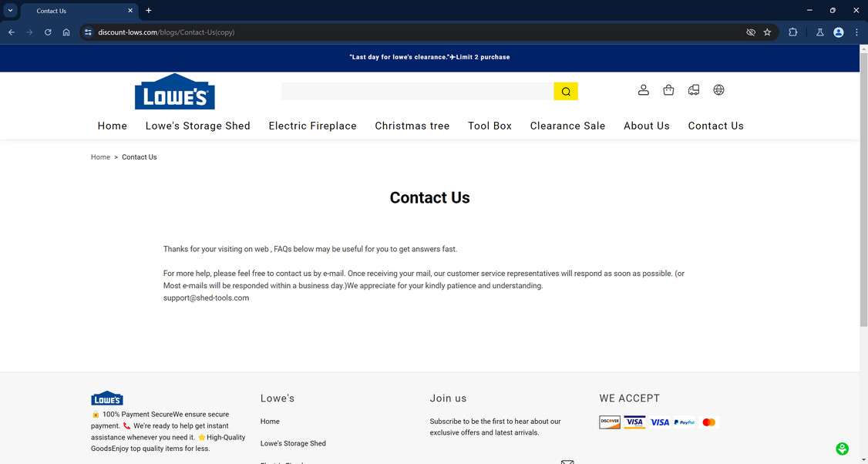
Task: Click inside the product search field
Action: click(x=417, y=92)
